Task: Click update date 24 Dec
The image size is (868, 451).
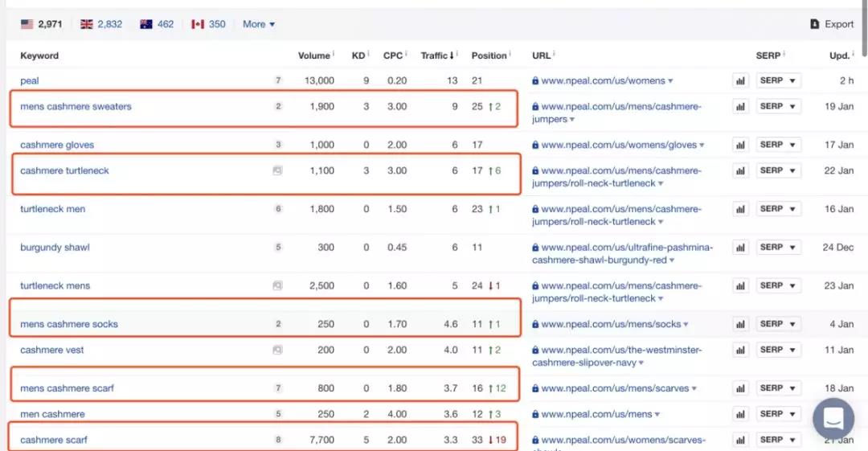Action: click(838, 247)
